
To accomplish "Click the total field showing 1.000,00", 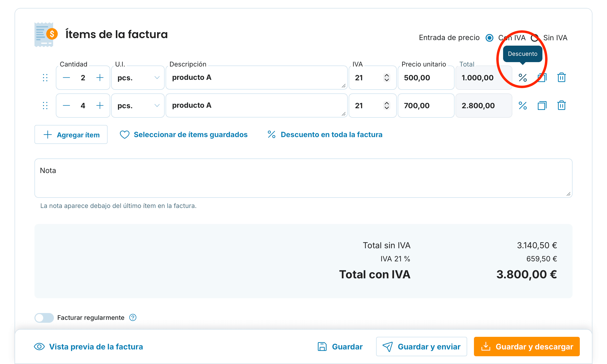I will [x=483, y=78].
